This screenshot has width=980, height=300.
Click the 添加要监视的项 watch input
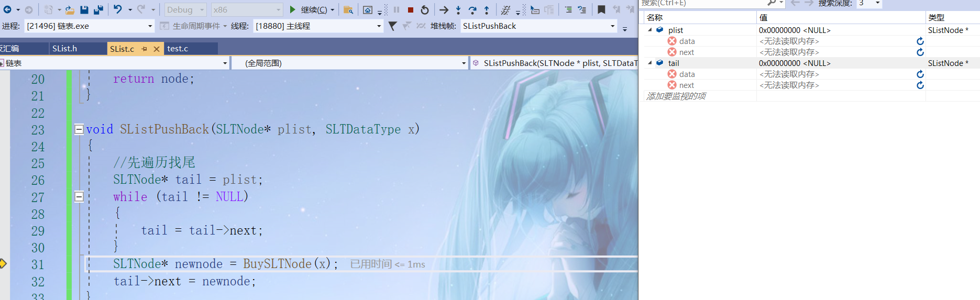point(700,96)
